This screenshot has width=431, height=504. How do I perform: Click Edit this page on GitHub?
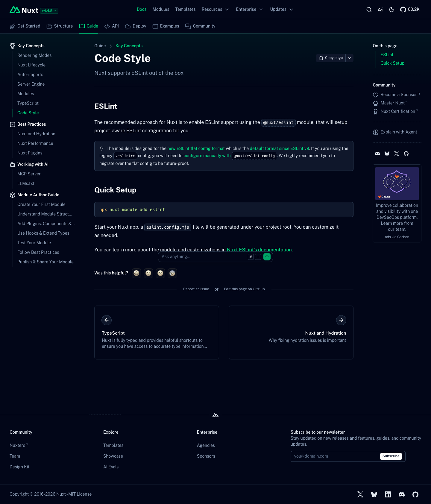tap(244, 289)
